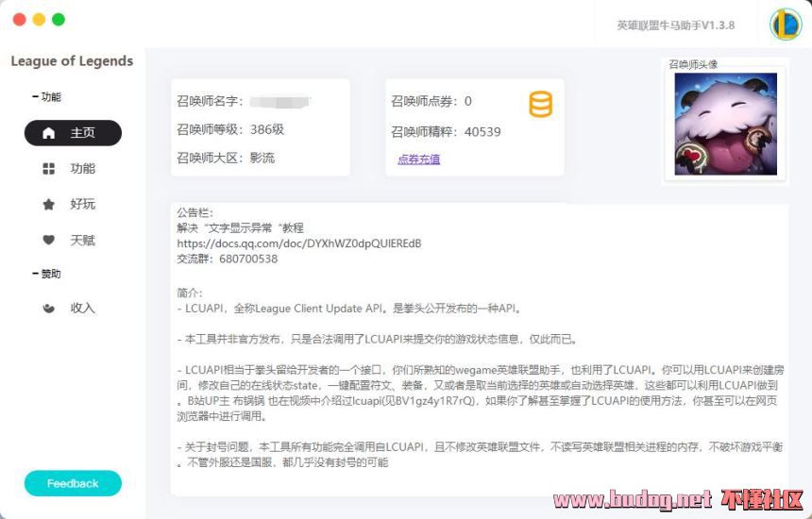Viewport: 812px width, 519px height.
Task: Collapse the 功能 sidebar section header
Action: 46,97
